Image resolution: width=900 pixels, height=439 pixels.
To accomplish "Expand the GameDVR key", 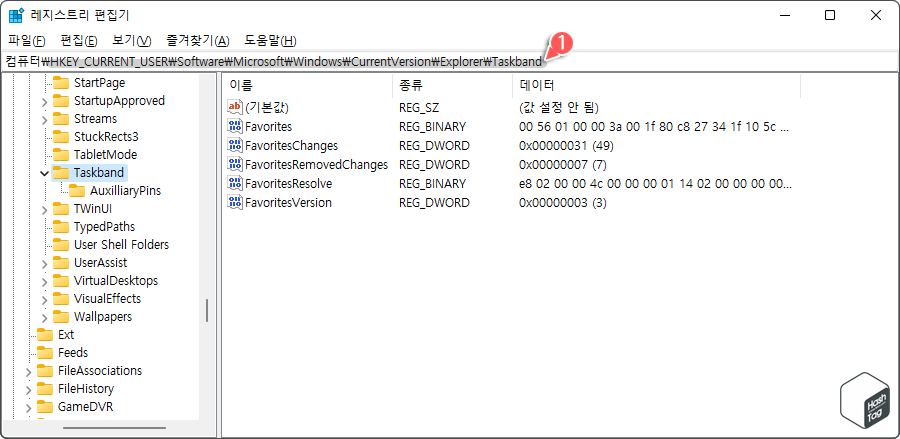I will click(x=29, y=407).
